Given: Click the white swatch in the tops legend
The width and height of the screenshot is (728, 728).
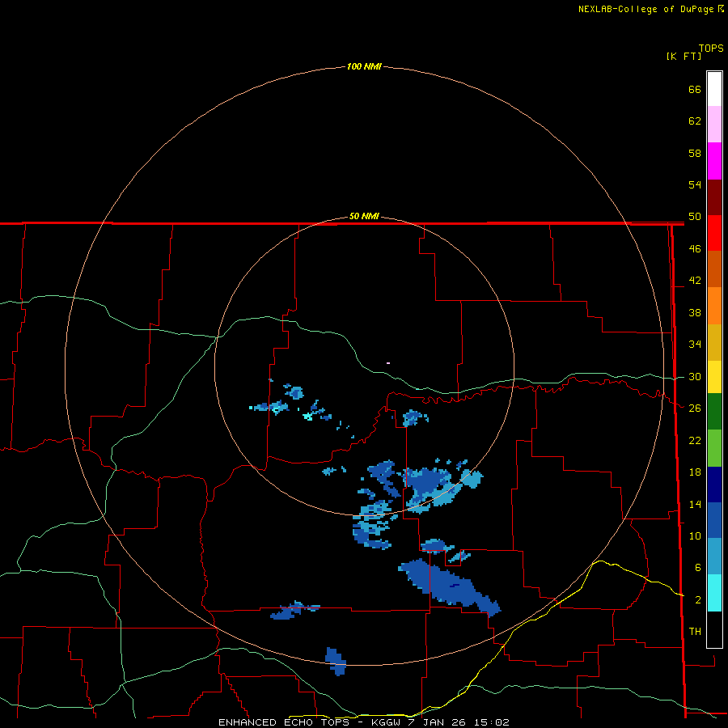Looking at the screenshot, I should [714, 89].
